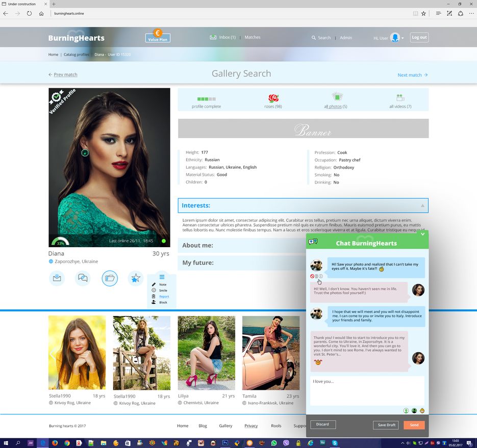
Task: Click the Log out button
Action: pyautogui.click(x=419, y=37)
